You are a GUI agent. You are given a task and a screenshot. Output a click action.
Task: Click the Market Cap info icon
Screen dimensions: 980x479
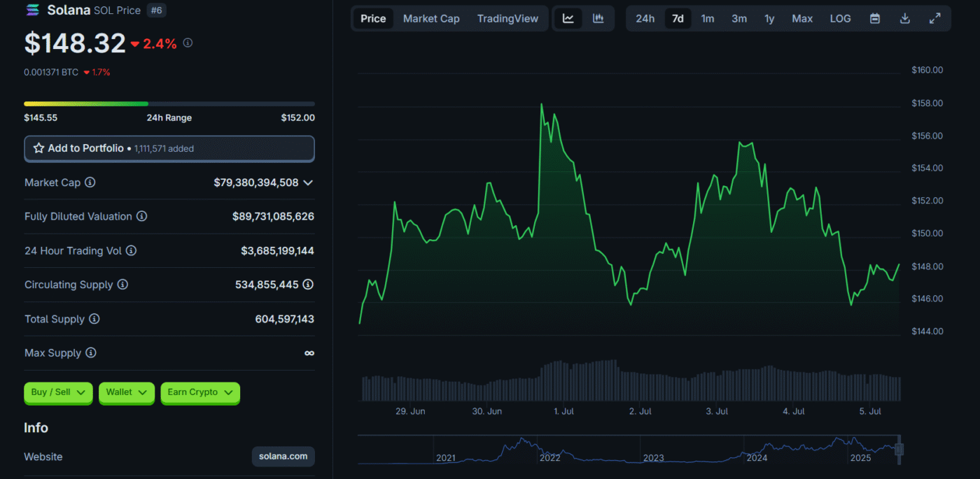pos(90,183)
